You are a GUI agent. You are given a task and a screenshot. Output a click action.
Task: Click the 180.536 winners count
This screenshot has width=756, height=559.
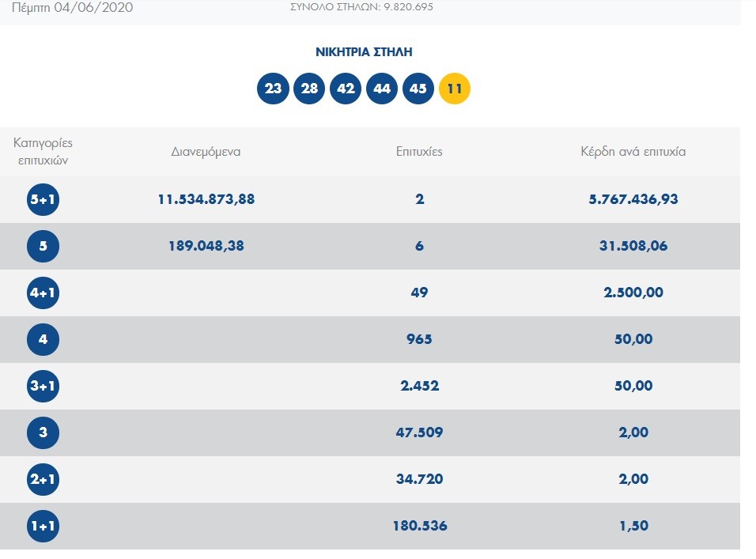(x=419, y=526)
